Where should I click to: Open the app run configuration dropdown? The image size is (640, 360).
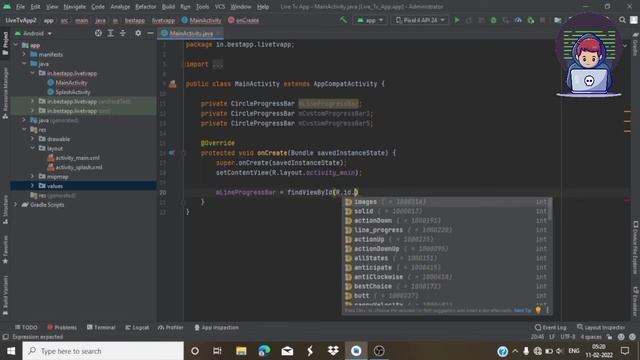click(370, 20)
